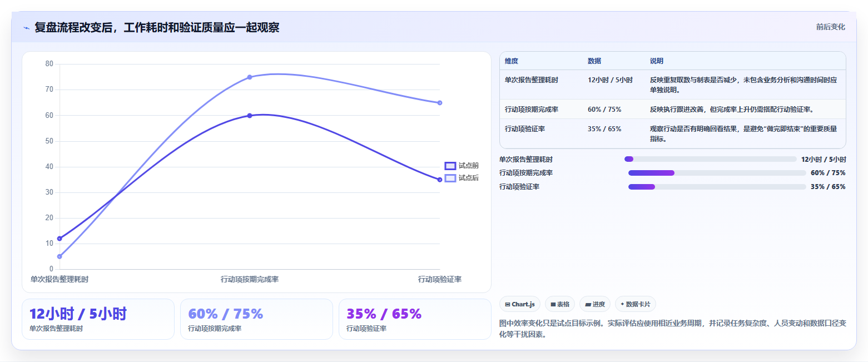The width and height of the screenshot is (868, 362).
Task: Click table cell 行动项按期完成率
Action: [532, 110]
